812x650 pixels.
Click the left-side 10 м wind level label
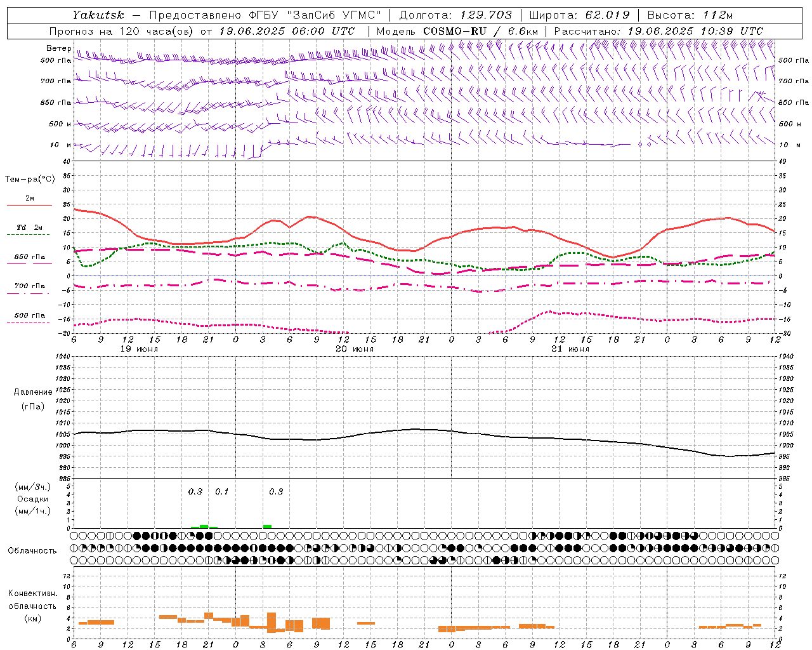tap(60, 145)
